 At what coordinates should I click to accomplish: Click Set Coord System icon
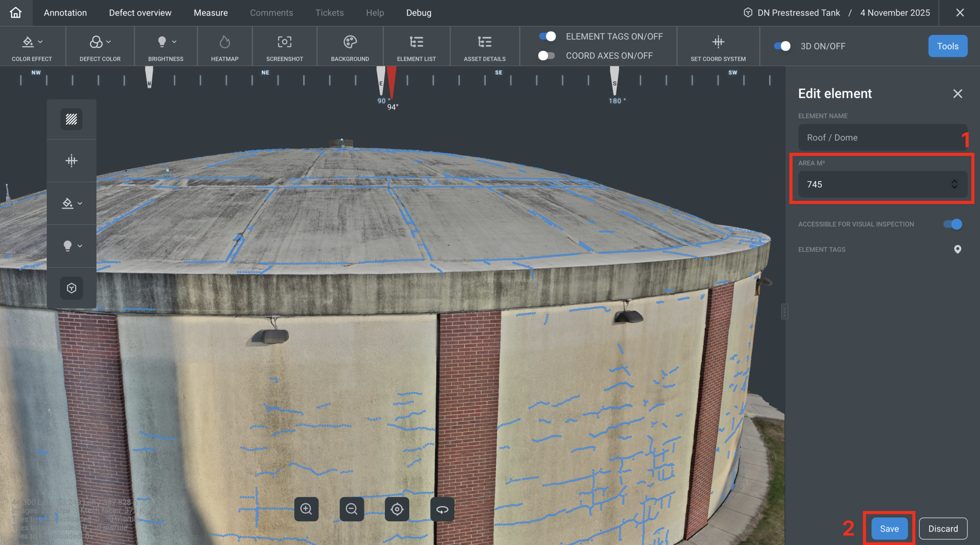pyautogui.click(x=718, y=42)
